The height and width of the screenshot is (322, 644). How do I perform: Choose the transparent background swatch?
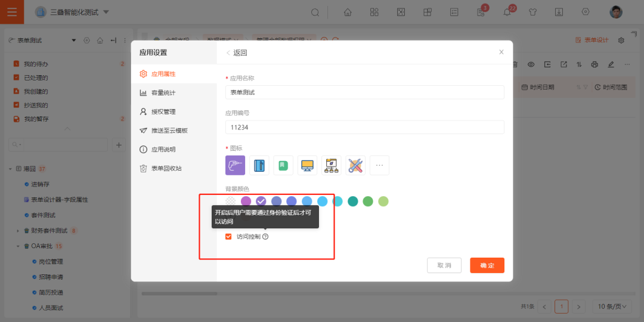(230, 202)
